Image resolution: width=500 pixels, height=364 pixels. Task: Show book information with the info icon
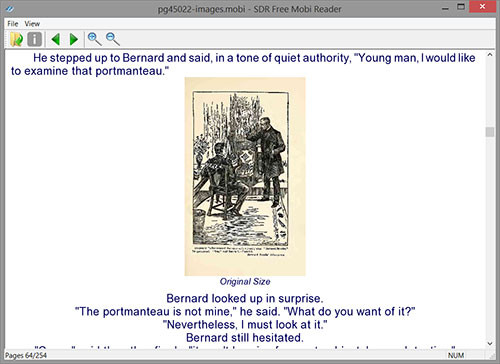pyautogui.click(x=35, y=39)
